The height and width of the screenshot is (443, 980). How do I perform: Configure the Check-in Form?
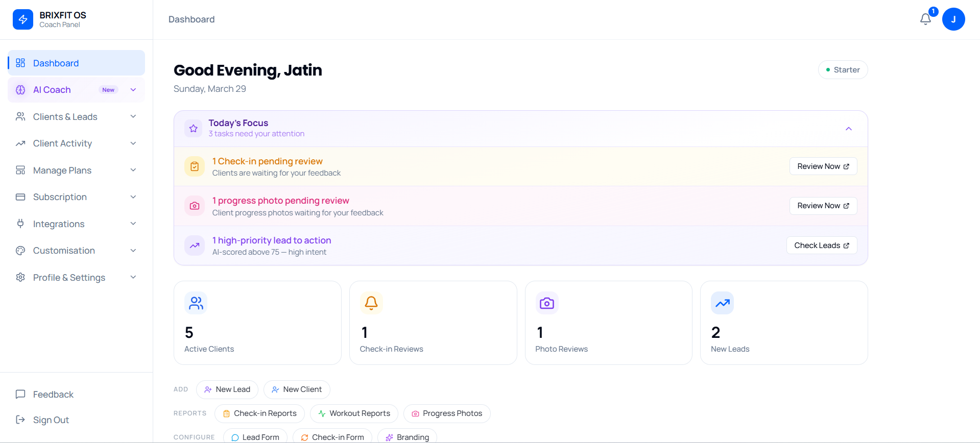332,437
